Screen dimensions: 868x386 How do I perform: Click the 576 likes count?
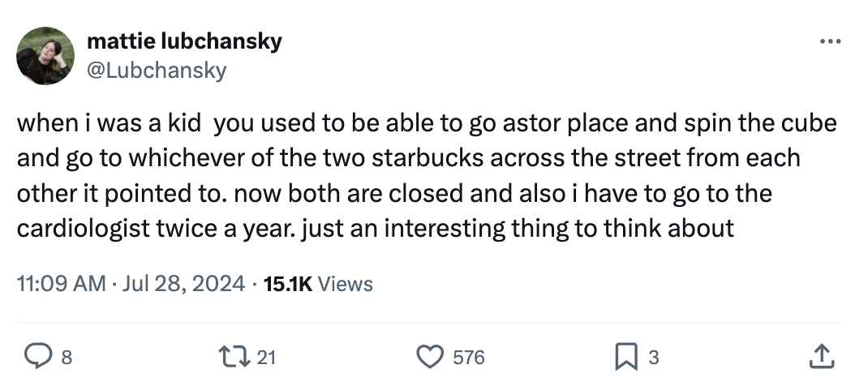pyautogui.click(x=468, y=356)
